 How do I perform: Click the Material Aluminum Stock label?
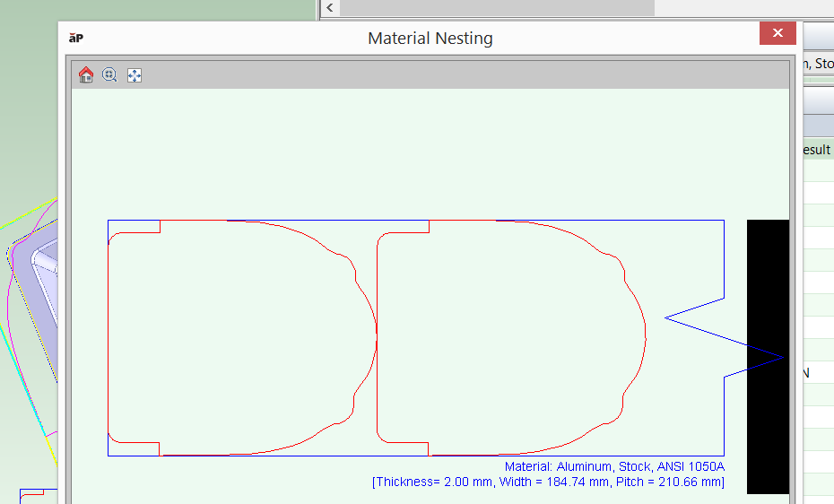point(613,466)
